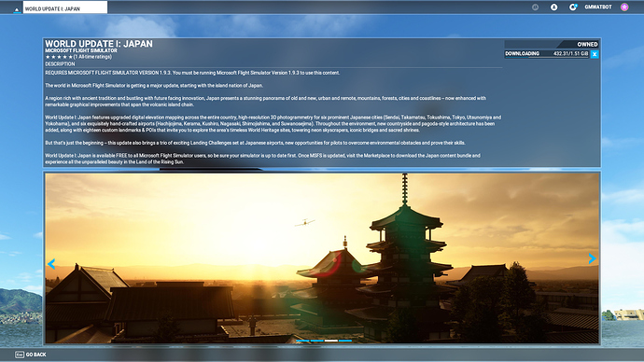644x362 pixels.
Task: Select the third white screenshot indicator
Action: [331, 341]
